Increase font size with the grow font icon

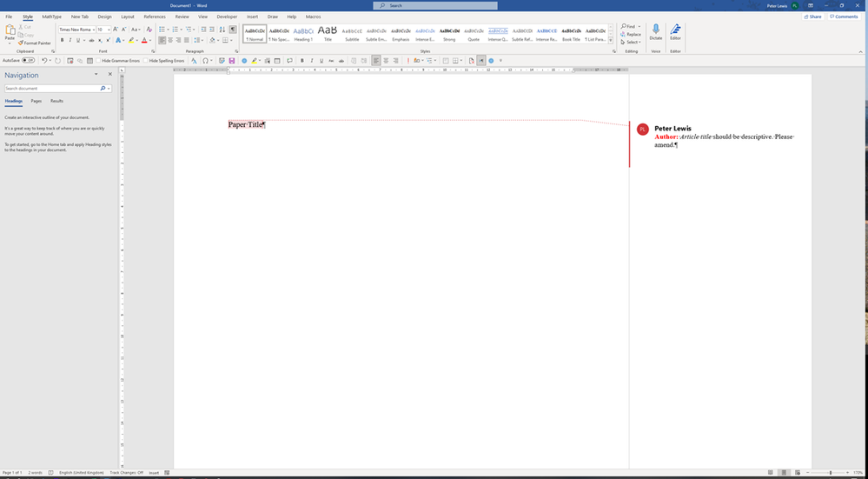116,30
